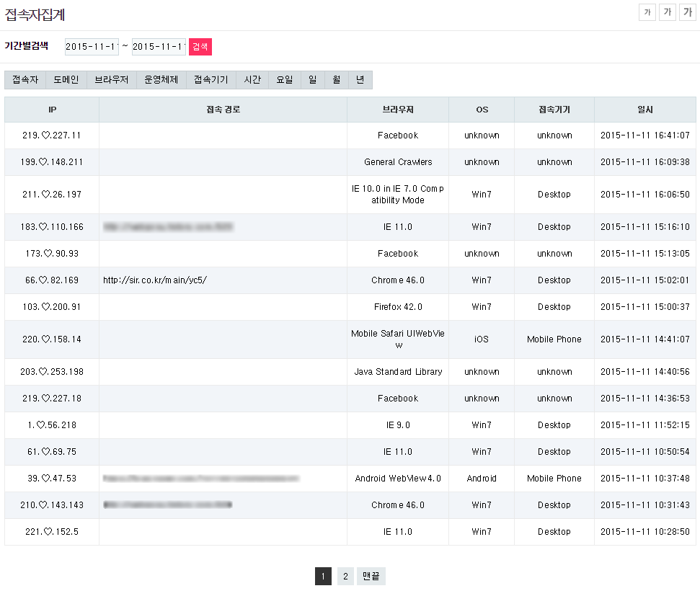Screen dimensions: 700x591
Task: Click the blurred referrer in 210.♡.143.143 row
Action: point(168,505)
